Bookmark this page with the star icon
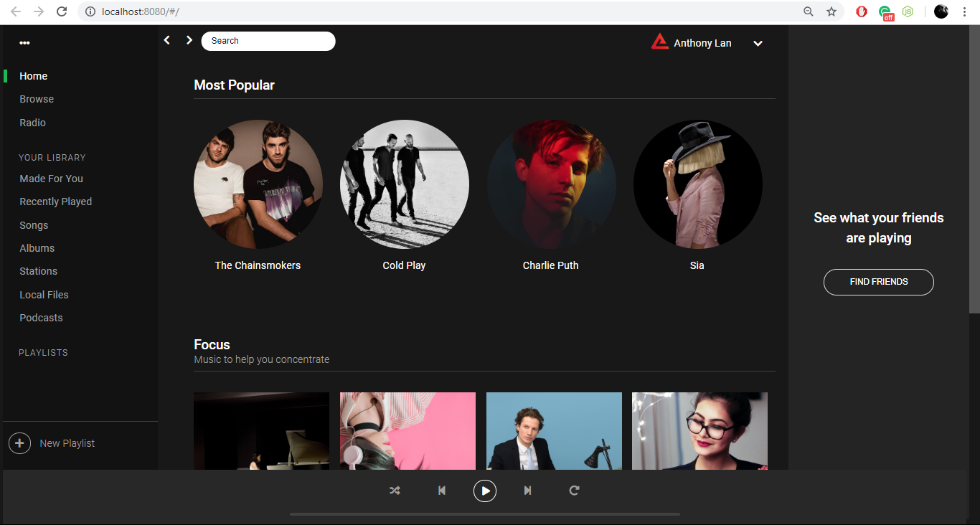The width and height of the screenshot is (980, 525). click(x=831, y=11)
